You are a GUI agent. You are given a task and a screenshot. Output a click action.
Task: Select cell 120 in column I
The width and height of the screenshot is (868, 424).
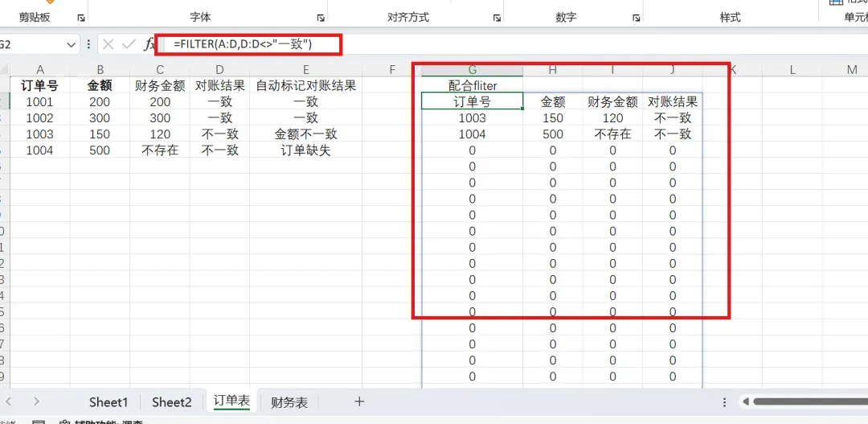tap(612, 118)
